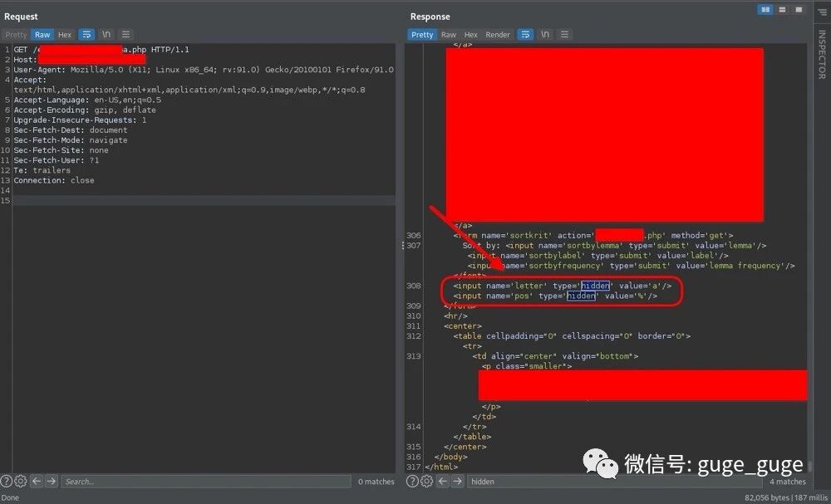Click the Inspector options icon top right
This screenshot has width=831, height=504.
pyautogui.click(x=822, y=12)
